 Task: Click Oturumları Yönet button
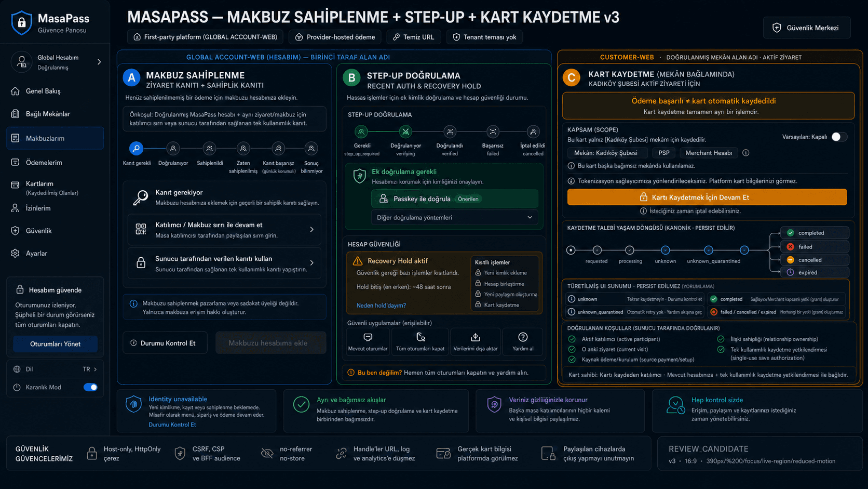point(55,344)
